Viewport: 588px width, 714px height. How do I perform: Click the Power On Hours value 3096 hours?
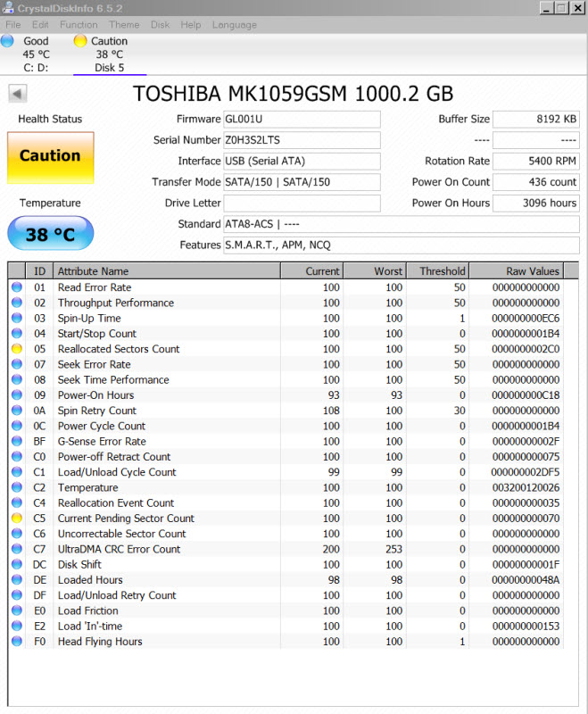pyautogui.click(x=536, y=203)
